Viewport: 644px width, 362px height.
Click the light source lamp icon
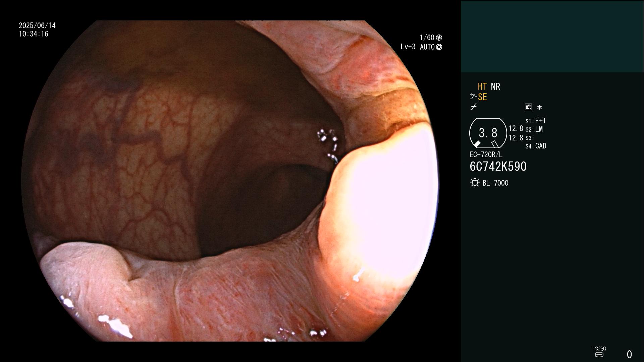475,183
